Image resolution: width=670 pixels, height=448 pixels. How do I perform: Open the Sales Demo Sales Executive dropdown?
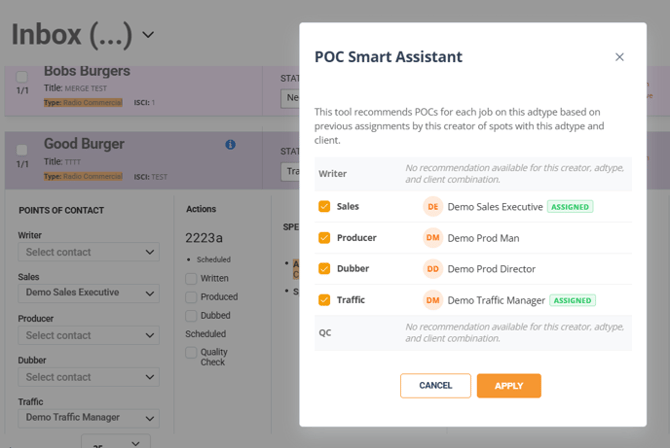(x=88, y=293)
